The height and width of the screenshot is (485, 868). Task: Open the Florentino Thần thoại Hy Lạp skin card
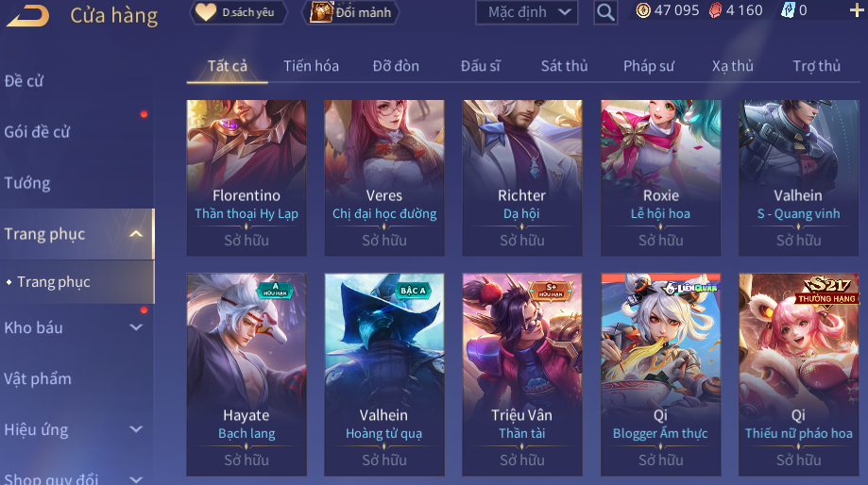247,177
